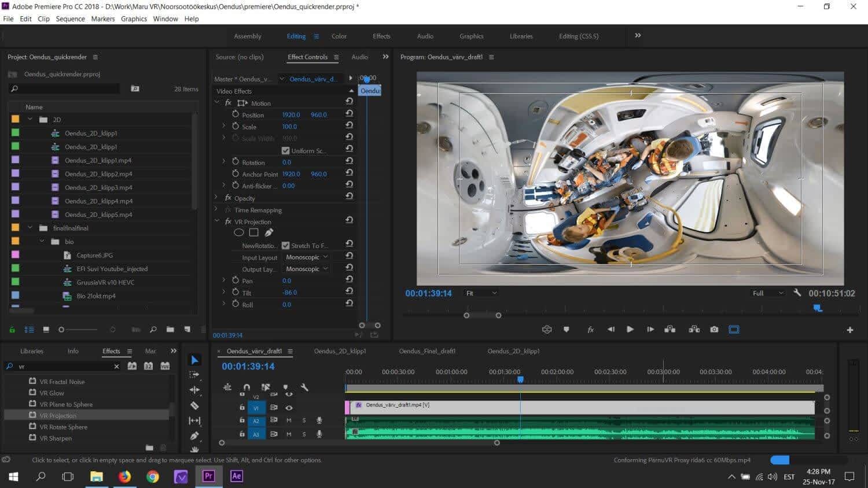
Task: Step forward one frame
Action: point(650,330)
